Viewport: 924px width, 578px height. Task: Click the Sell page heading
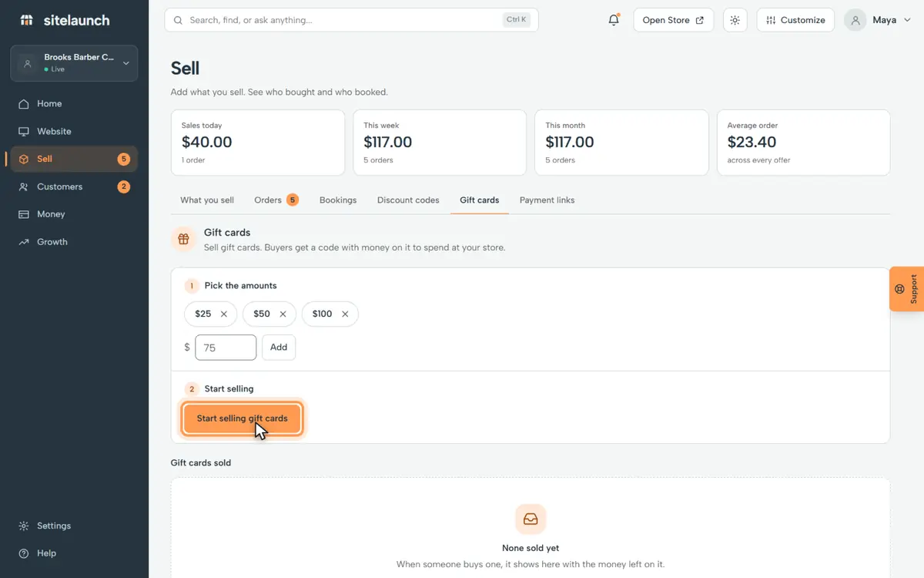pos(185,68)
